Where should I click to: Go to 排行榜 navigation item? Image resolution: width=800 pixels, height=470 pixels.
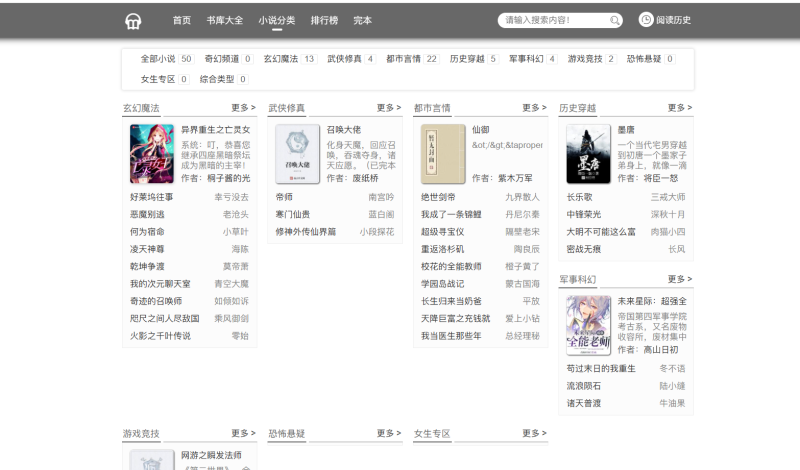coord(324,20)
